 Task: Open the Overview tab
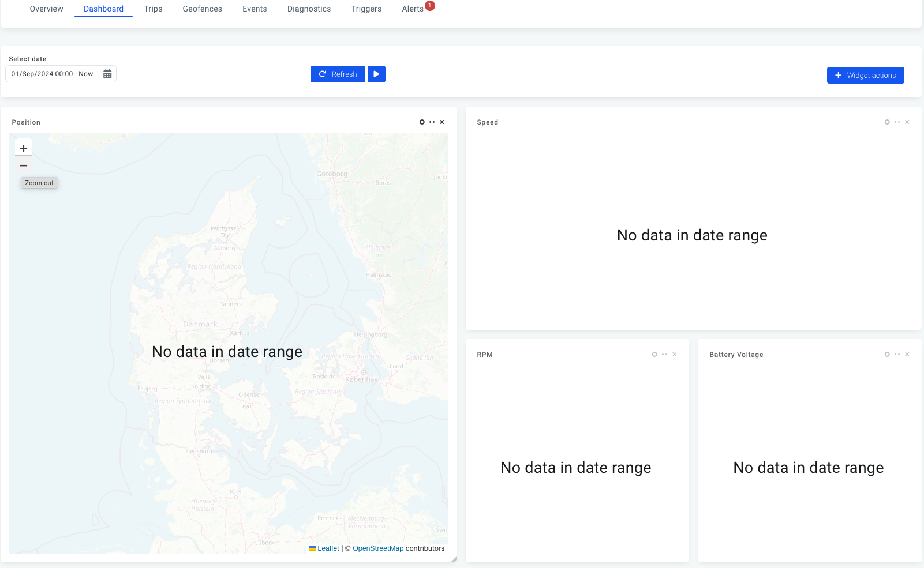46,9
